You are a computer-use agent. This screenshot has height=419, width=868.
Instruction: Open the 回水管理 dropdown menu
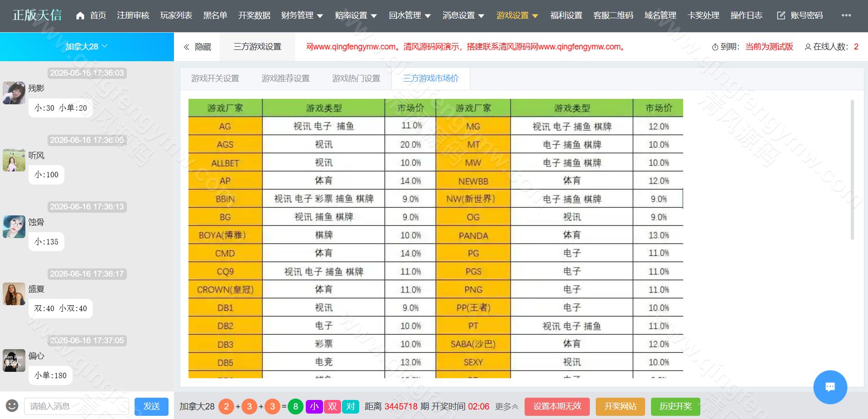point(410,15)
